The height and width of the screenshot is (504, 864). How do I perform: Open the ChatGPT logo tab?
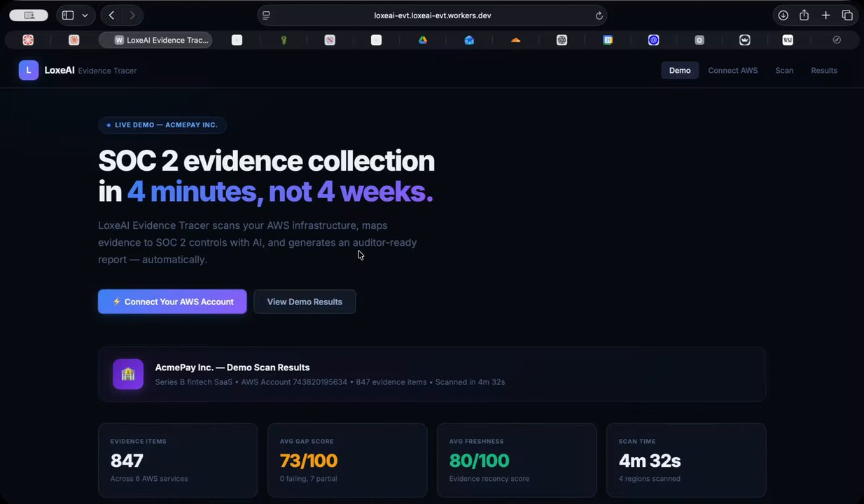[x=562, y=40]
